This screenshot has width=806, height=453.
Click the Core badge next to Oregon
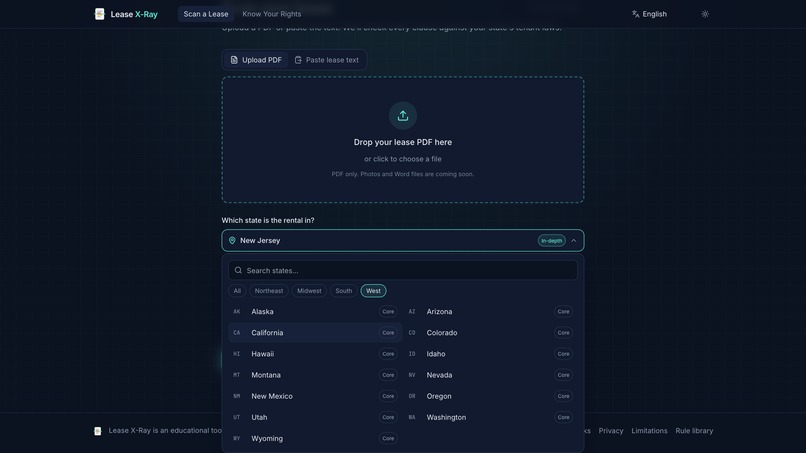[x=563, y=396]
